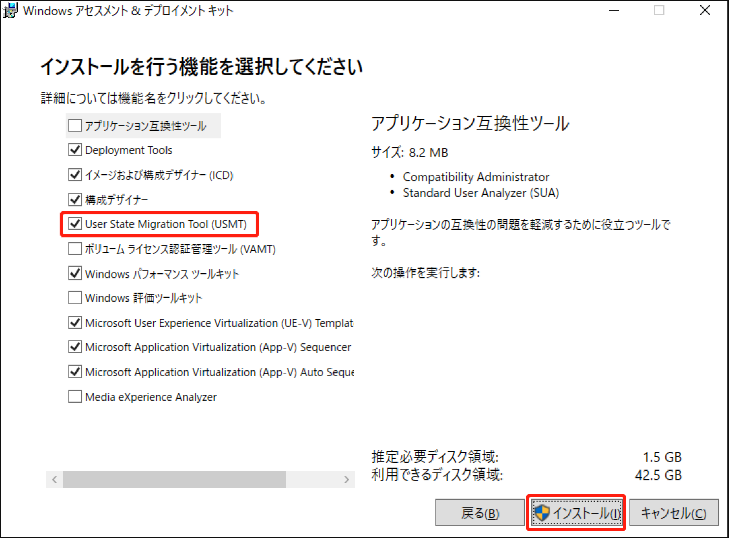729x538 pixels.
Task: Uncheck the Windows パフォーマンス ツールキット checkbox
Action: (x=75, y=273)
